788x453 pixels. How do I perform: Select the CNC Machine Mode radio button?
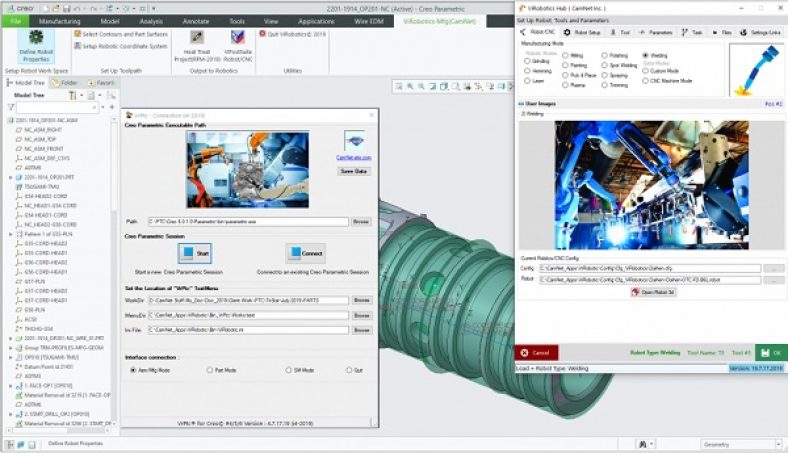(x=646, y=80)
